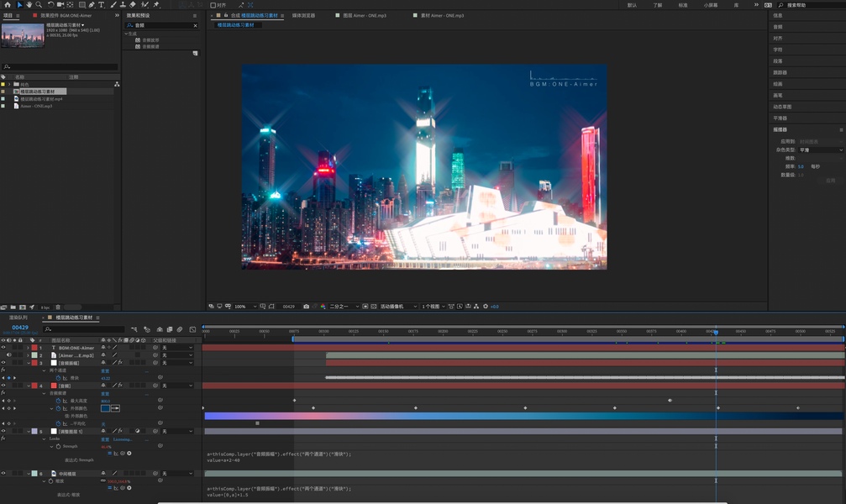Switch to the 媒体浏览器 tab

(303, 15)
